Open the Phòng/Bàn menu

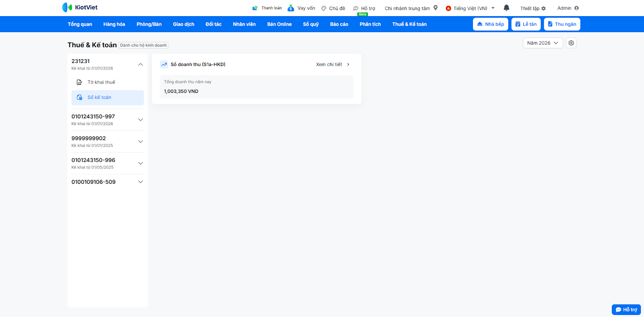pyautogui.click(x=149, y=24)
